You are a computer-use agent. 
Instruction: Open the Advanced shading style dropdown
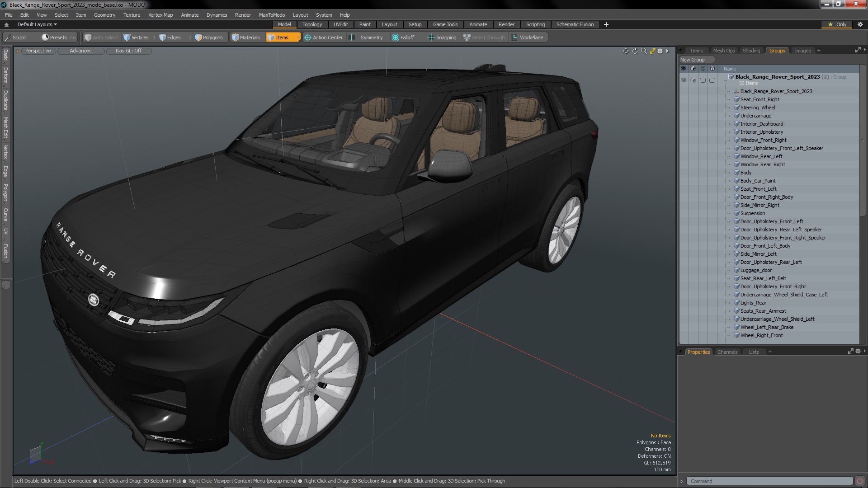(80, 51)
